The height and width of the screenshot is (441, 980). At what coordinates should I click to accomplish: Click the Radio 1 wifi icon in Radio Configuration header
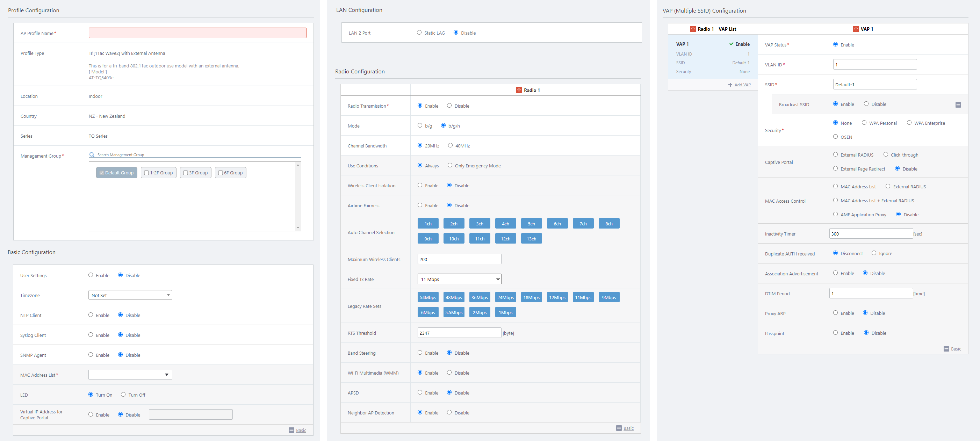pos(519,90)
